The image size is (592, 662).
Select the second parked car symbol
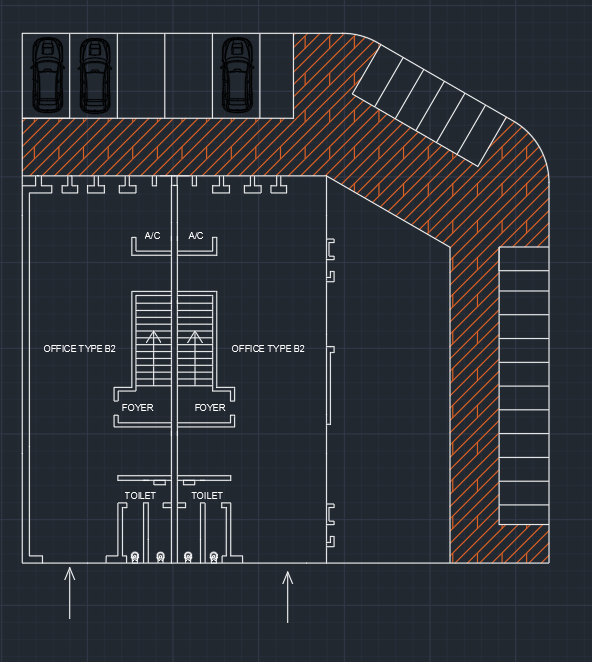[95, 75]
